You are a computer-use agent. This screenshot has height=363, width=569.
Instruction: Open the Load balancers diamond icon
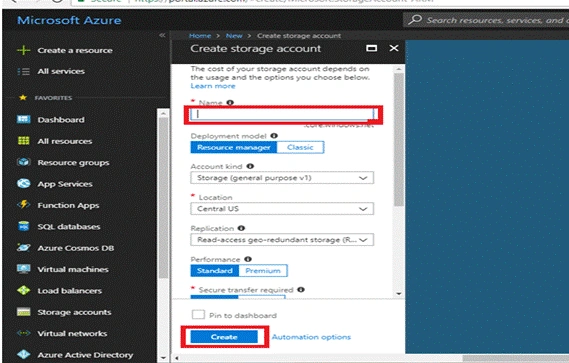pyautogui.click(x=24, y=290)
